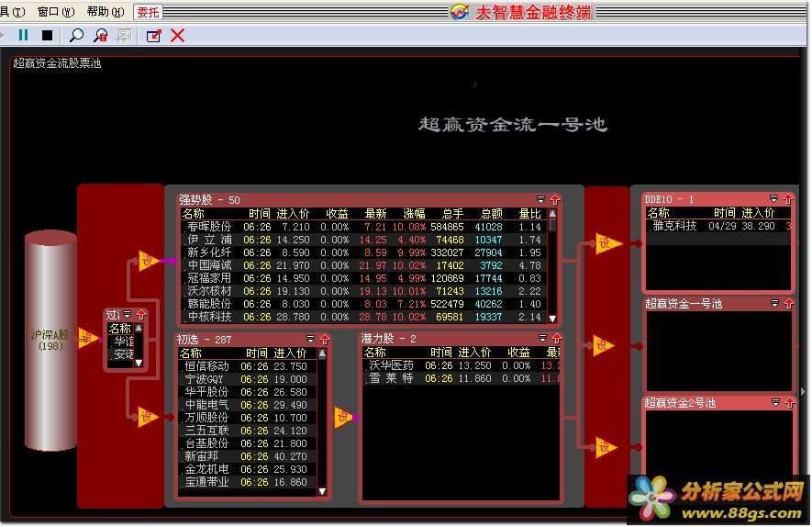
Task: Select the 新乡化纤 stock row
Action: click(x=363, y=252)
